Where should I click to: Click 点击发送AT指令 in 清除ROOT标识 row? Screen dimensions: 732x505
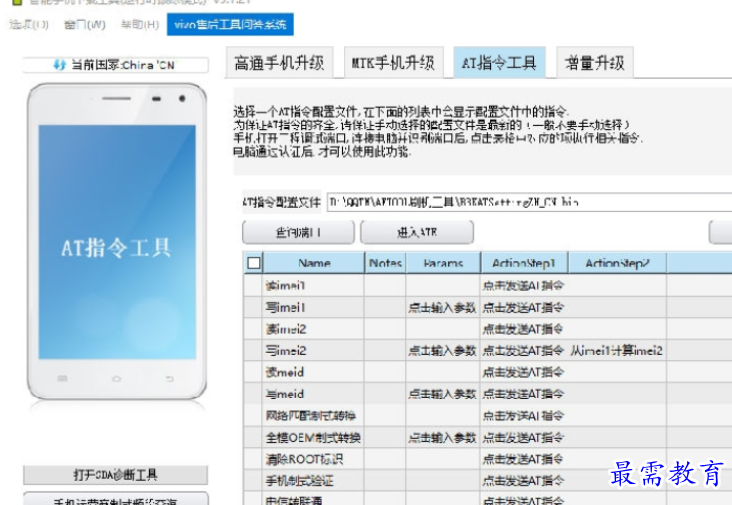pyautogui.click(x=523, y=459)
